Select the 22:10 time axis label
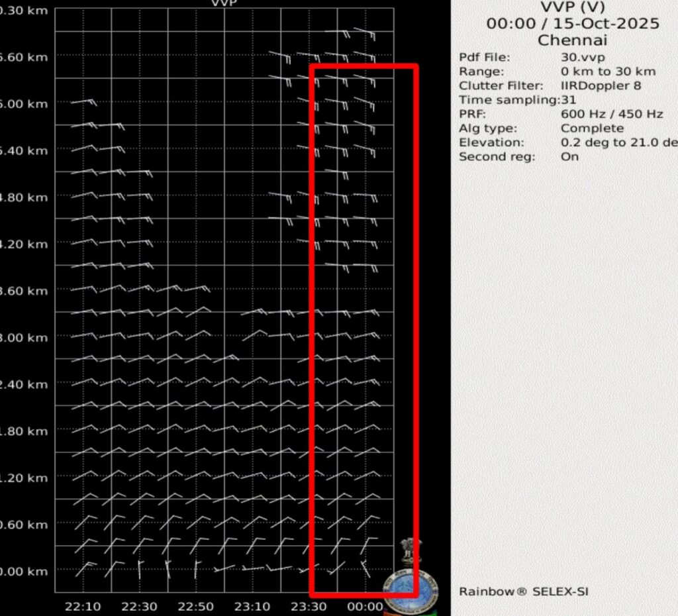The image size is (678, 616). point(83,607)
